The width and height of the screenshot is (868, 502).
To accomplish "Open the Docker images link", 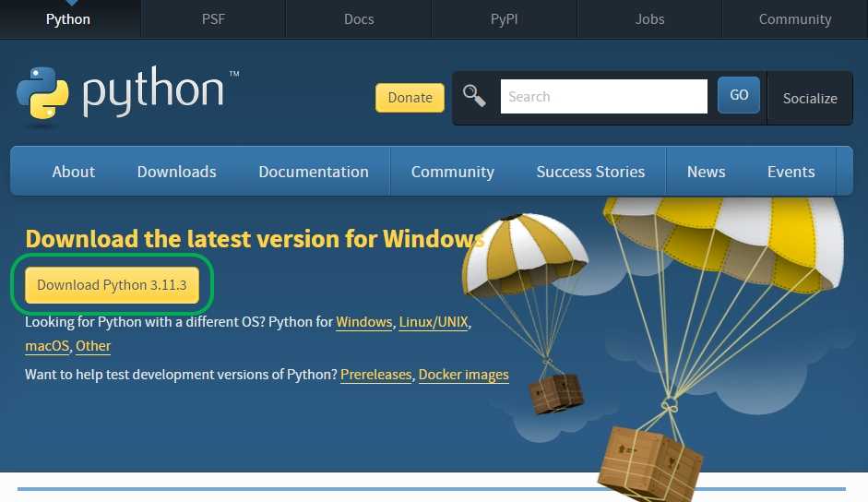I will point(463,375).
